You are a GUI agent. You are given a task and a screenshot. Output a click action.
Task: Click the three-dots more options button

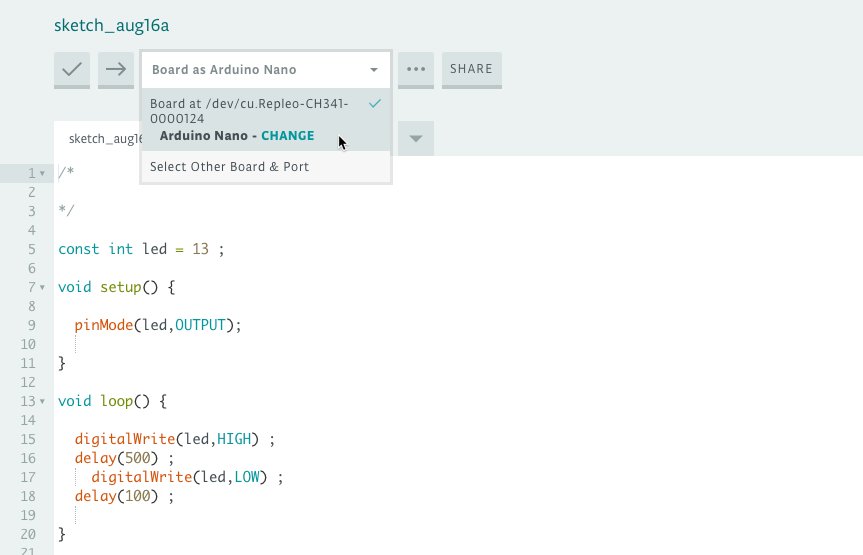pos(416,70)
